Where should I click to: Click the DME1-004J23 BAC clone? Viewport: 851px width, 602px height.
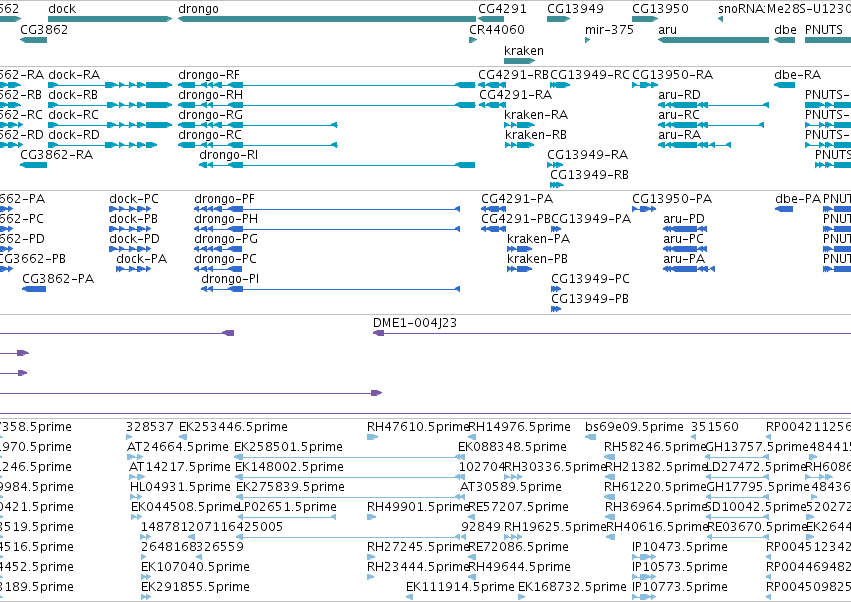tap(612, 333)
